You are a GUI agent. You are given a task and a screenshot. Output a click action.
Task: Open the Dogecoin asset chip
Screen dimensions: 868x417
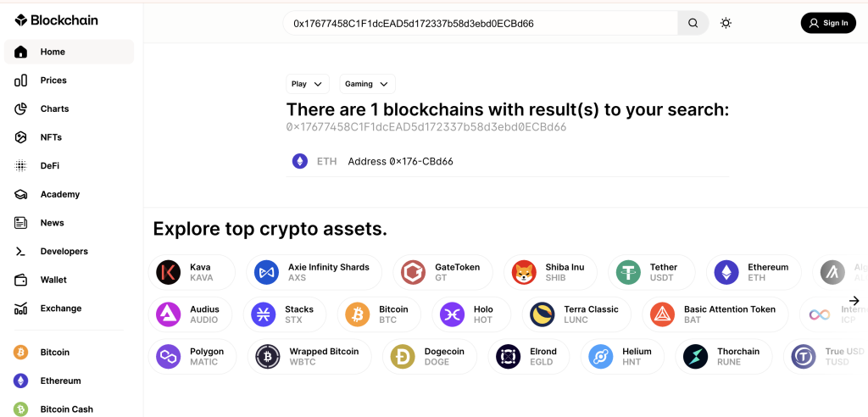[x=432, y=357]
